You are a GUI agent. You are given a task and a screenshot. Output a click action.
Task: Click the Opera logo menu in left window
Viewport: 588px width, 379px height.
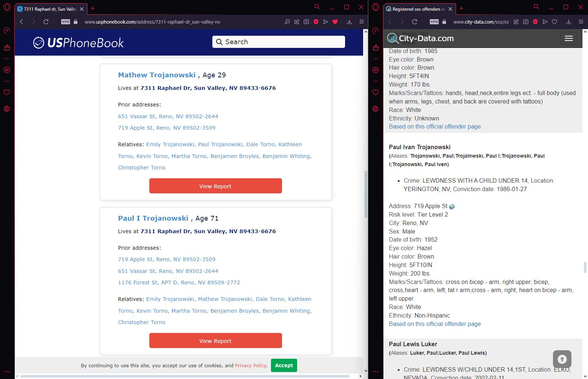[x=7, y=7]
